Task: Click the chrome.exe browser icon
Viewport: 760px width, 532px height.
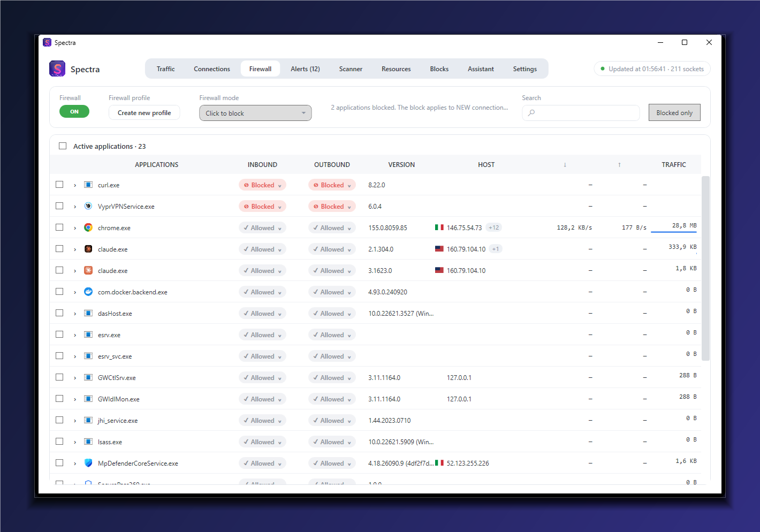Action: click(88, 227)
